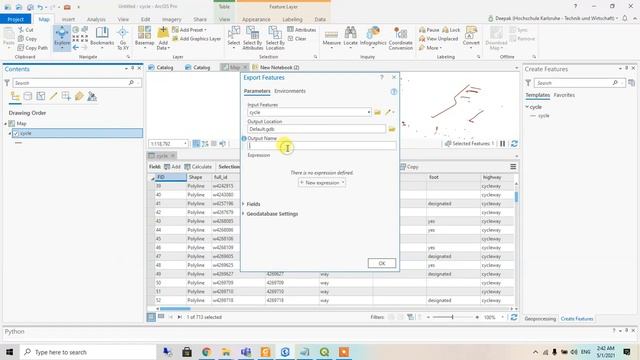Show all records view button
The image size is (640, 360).
pos(151,317)
